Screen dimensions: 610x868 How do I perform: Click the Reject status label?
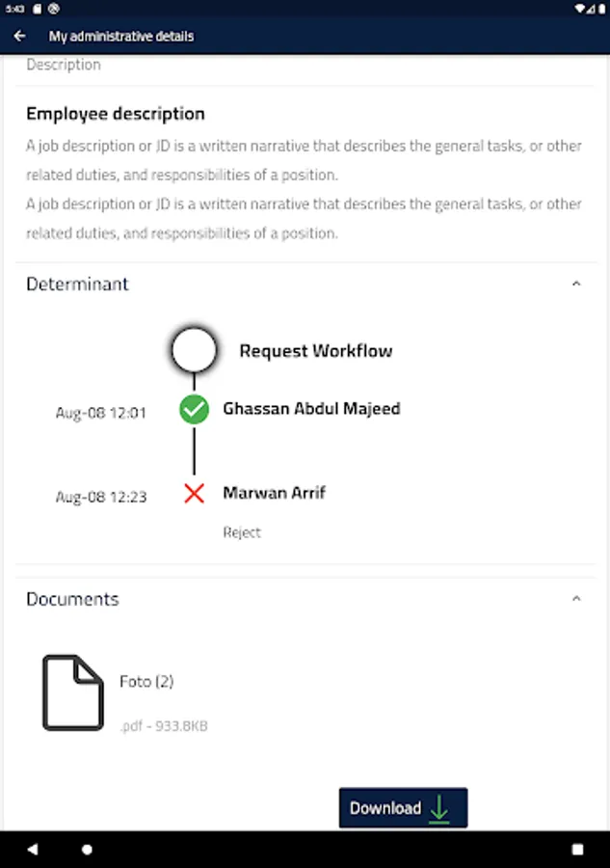pyautogui.click(x=242, y=532)
